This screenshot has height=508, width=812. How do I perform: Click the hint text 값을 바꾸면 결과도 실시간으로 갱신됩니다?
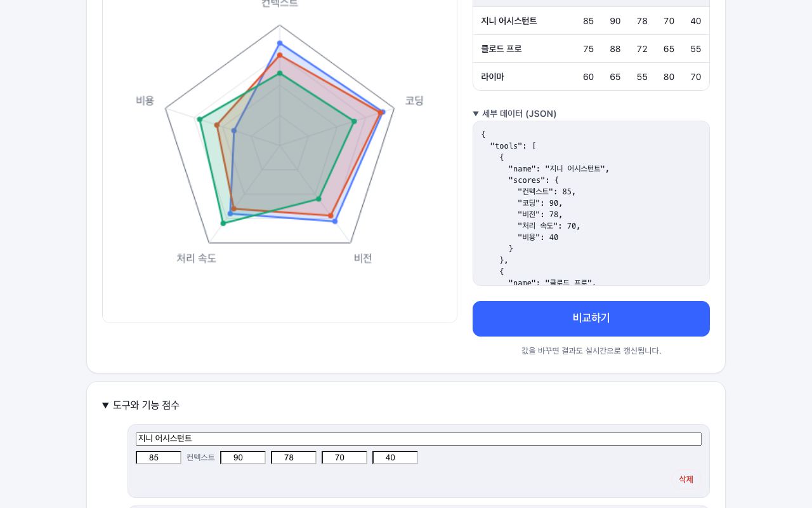point(591,351)
